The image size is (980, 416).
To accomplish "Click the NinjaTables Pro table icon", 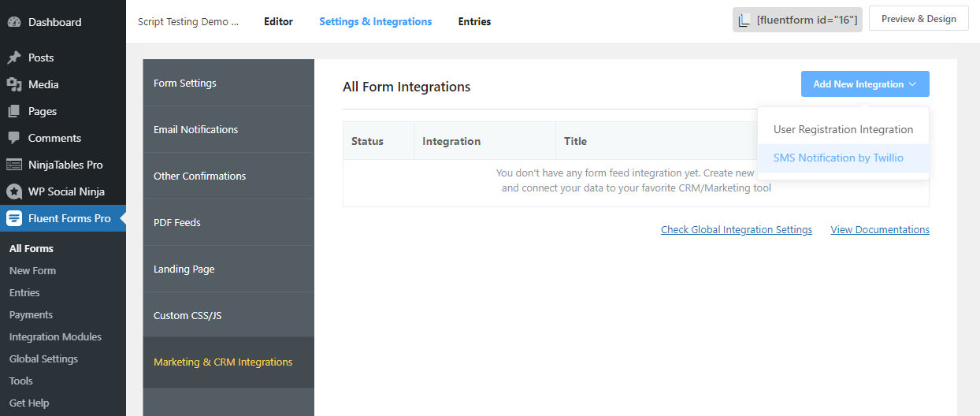I will (14, 165).
